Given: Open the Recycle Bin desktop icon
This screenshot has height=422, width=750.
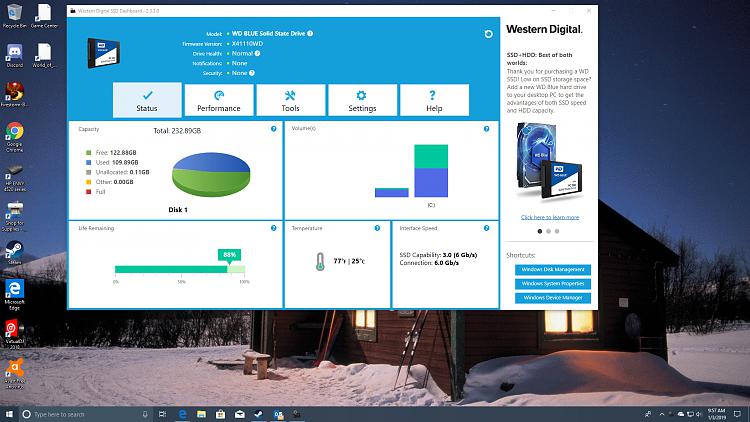Looking at the screenshot, I should click(x=14, y=16).
